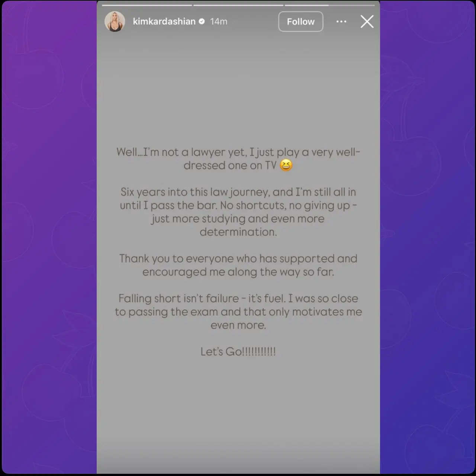Close the story with the X icon
The height and width of the screenshot is (476, 476).
click(x=367, y=22)
